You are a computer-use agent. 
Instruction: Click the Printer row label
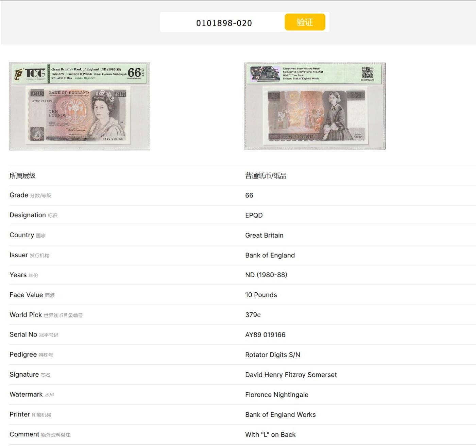(x=30, y=414)
